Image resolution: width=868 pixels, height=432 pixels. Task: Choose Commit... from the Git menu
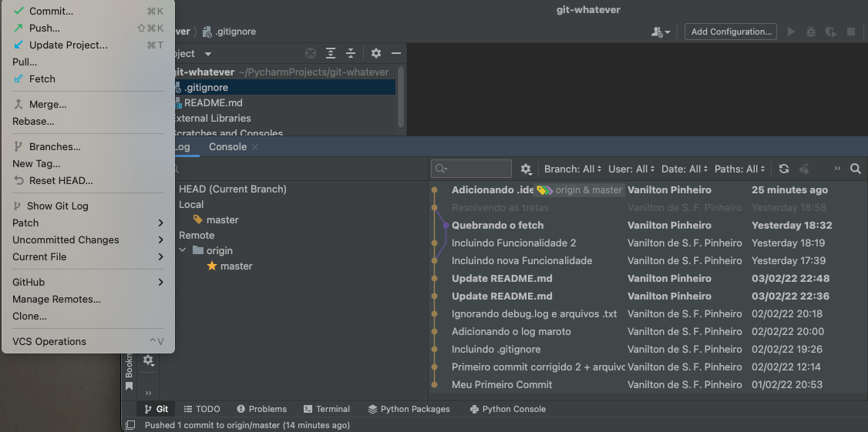tap(88, 11)
